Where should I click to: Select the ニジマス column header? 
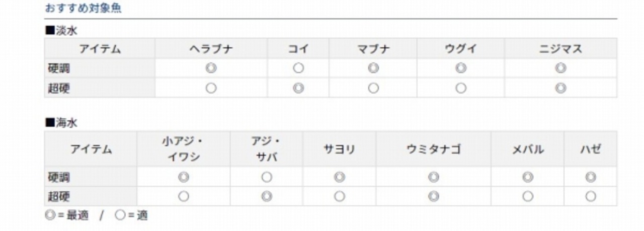pyautogui.click(x=560, y=49)
